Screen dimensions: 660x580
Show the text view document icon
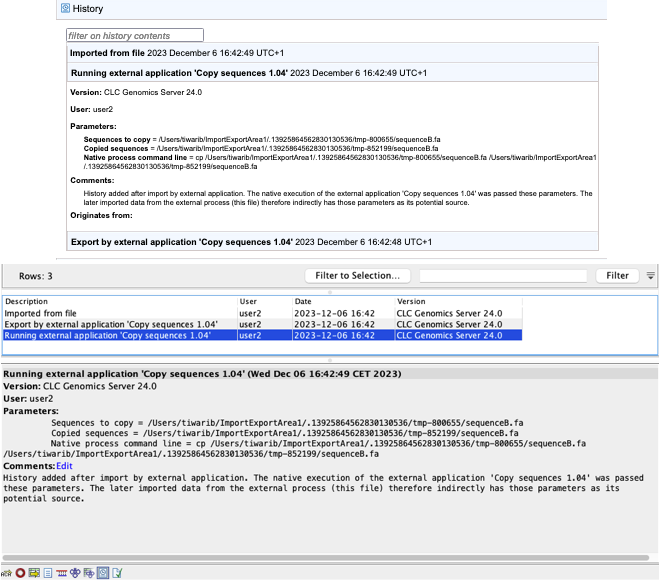click(x=47, y=573)
